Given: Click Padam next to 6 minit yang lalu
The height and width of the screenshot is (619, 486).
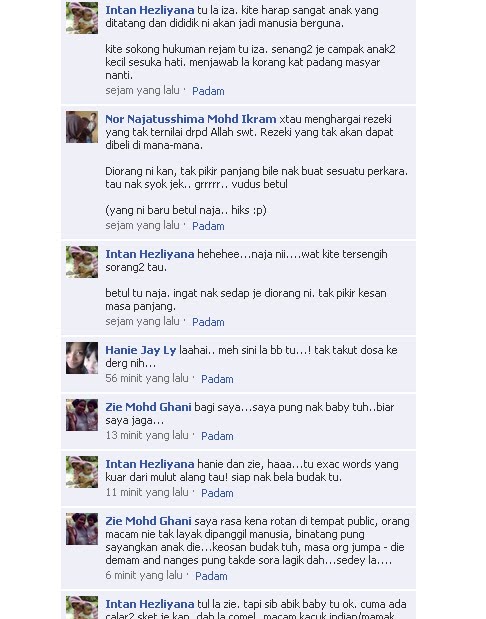Looking at the screenshot, I should click(211, 576).
